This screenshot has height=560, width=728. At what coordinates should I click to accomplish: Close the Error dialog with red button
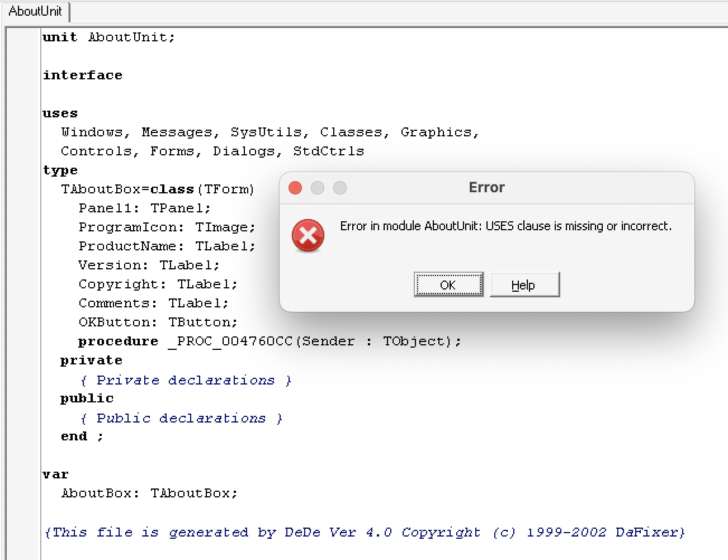tap(295, 188)
